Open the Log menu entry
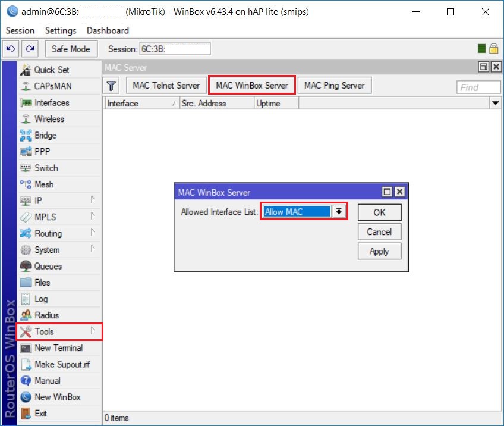Screen dimensions: 504x426 60,299
